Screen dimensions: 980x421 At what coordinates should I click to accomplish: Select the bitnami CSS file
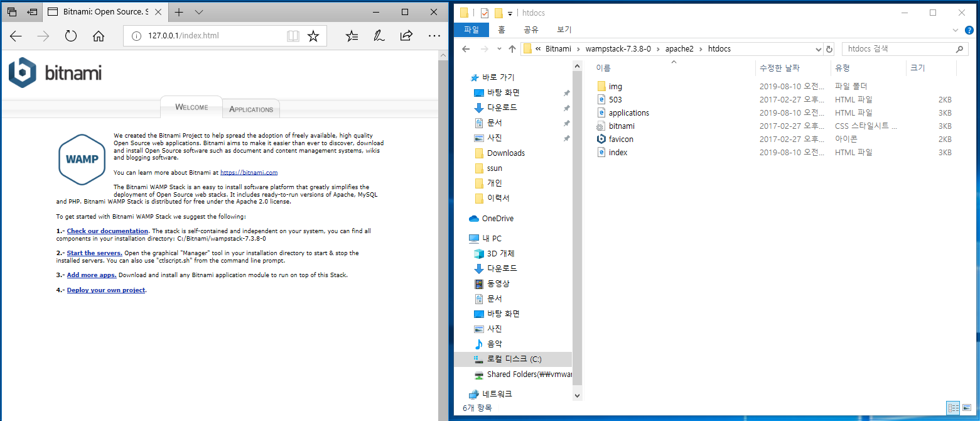(x=622, y=126)
